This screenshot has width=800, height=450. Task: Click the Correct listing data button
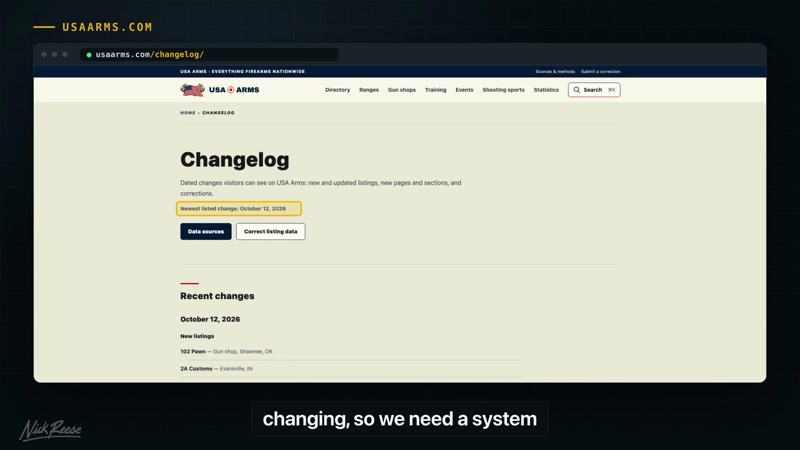click(270, 232)
